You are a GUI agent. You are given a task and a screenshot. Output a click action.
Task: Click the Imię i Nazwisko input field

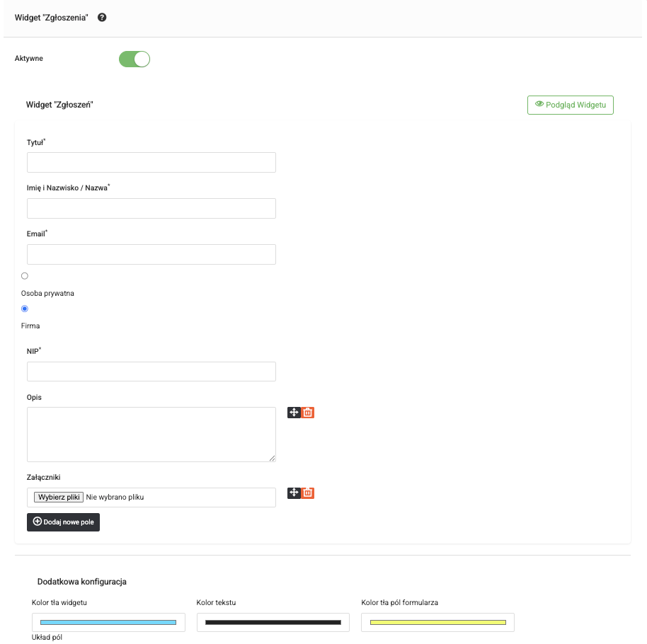tap(151, 208)
